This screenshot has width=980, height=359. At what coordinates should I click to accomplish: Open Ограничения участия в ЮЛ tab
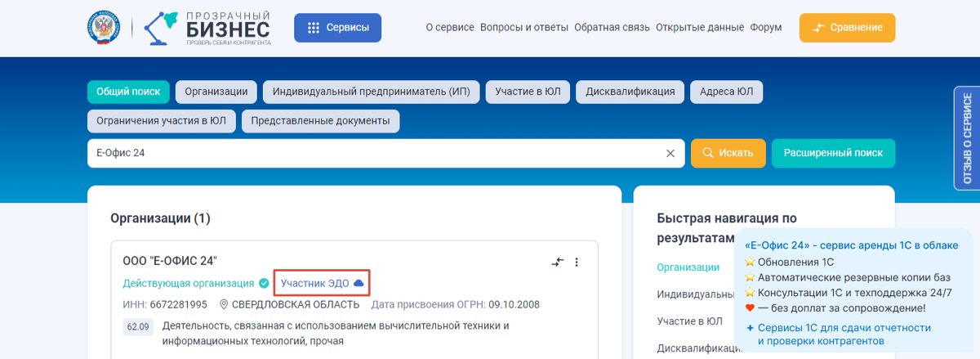(162, 121)
